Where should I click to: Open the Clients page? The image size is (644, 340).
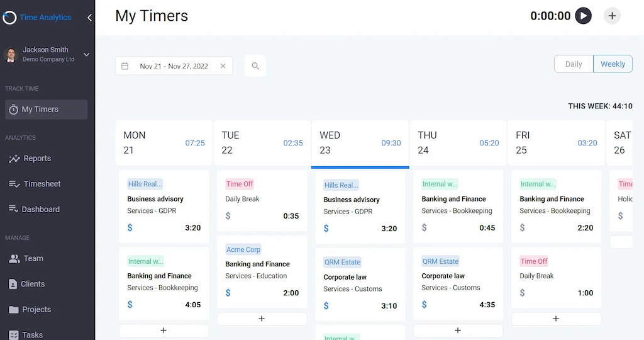click(26, 284)
